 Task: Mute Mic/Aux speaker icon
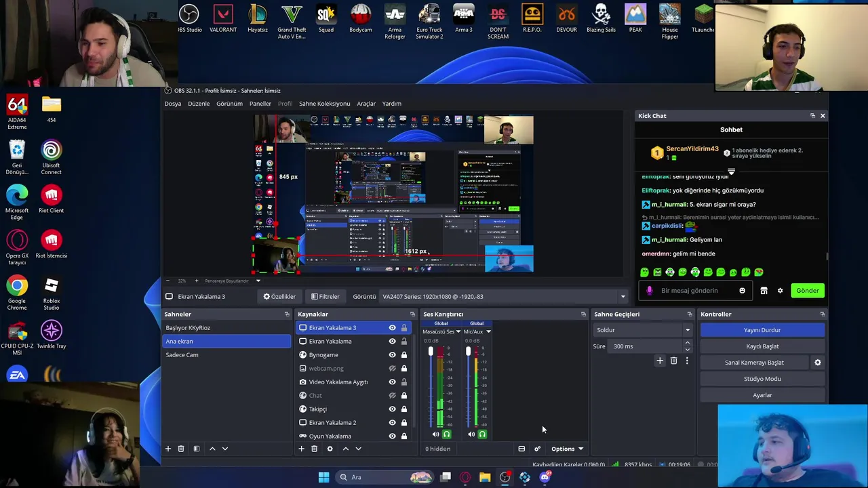click(x=471, y=434)
